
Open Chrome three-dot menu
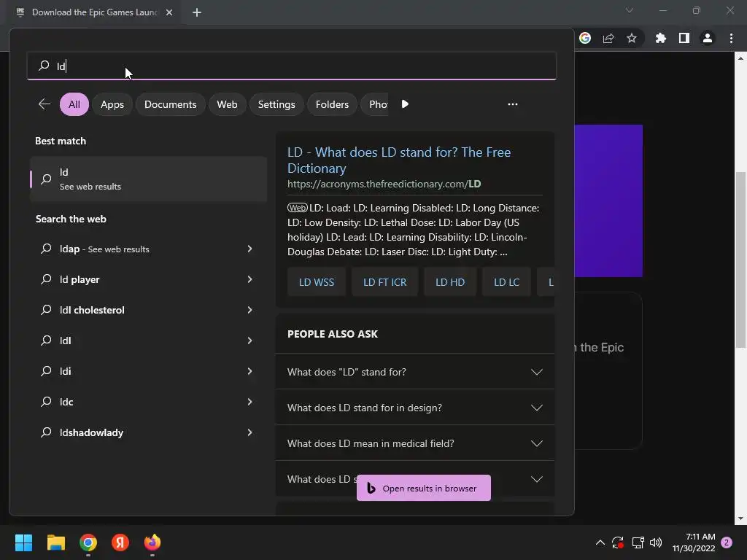[x=731, y=38]
